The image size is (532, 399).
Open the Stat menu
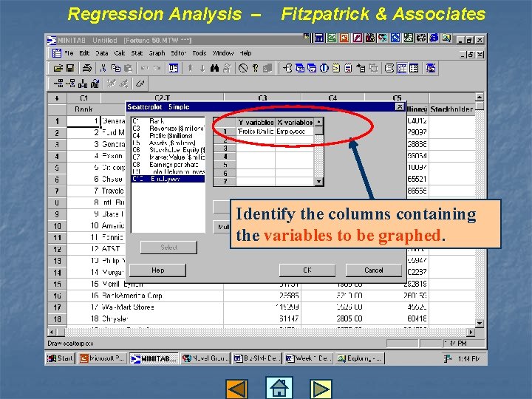(137, 53)
